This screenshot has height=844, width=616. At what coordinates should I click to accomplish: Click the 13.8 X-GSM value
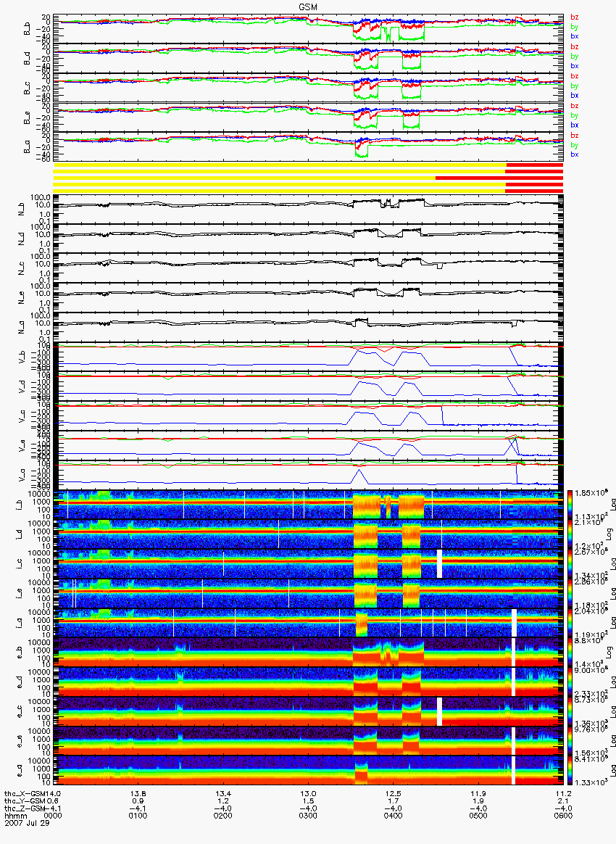point(138,793)
